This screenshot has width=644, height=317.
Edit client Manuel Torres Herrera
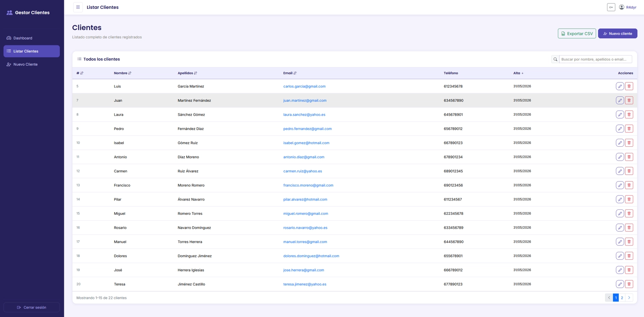click(x=620, y=242)
